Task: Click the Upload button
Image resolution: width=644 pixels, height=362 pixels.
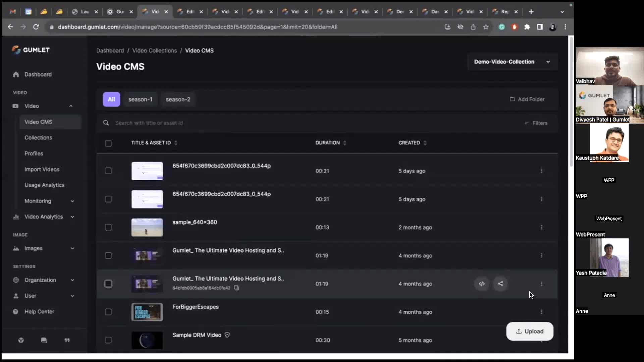Action: pos(530,331)
